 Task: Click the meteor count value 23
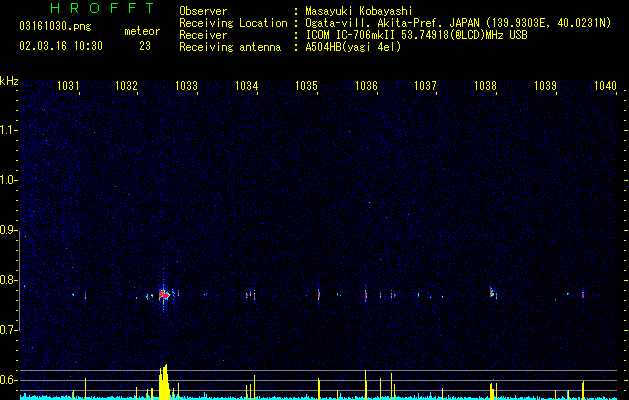click(x=145, y=46)
